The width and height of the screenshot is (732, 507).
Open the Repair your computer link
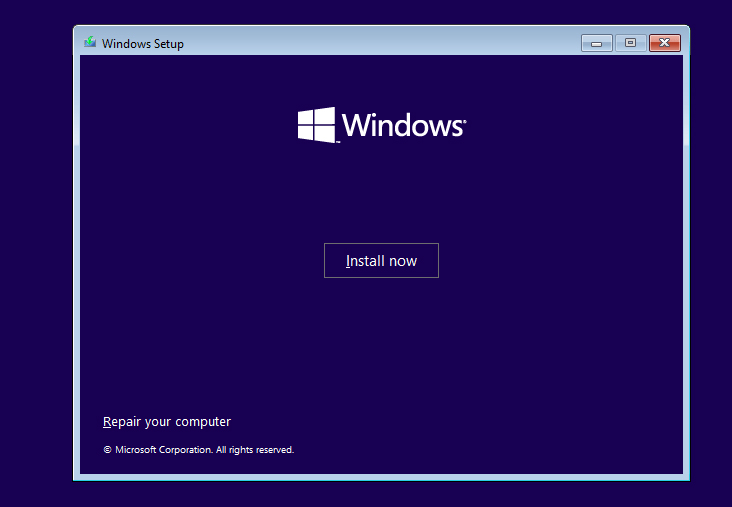(167, 422)
